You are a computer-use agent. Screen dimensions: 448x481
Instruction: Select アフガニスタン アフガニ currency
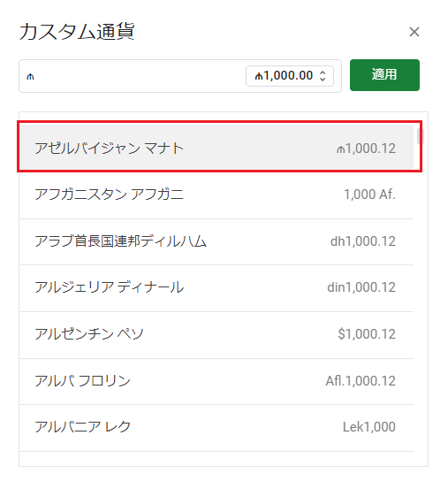(216, 195)
